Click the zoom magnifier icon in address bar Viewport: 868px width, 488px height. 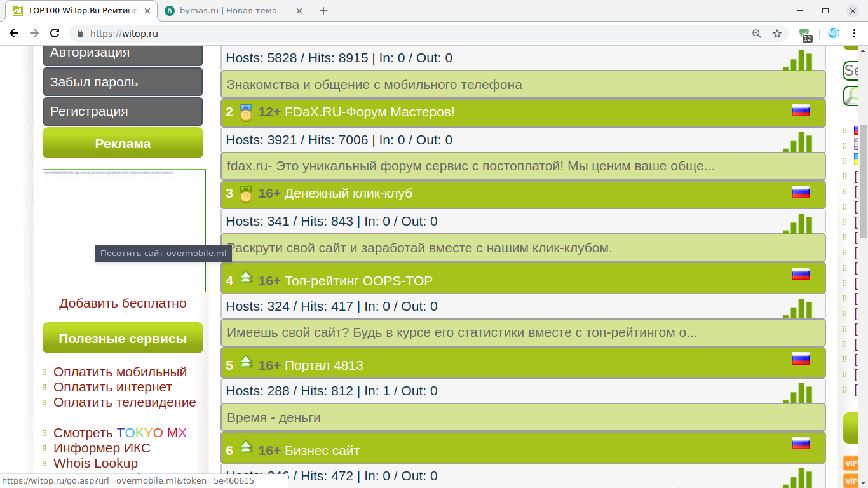756,34
